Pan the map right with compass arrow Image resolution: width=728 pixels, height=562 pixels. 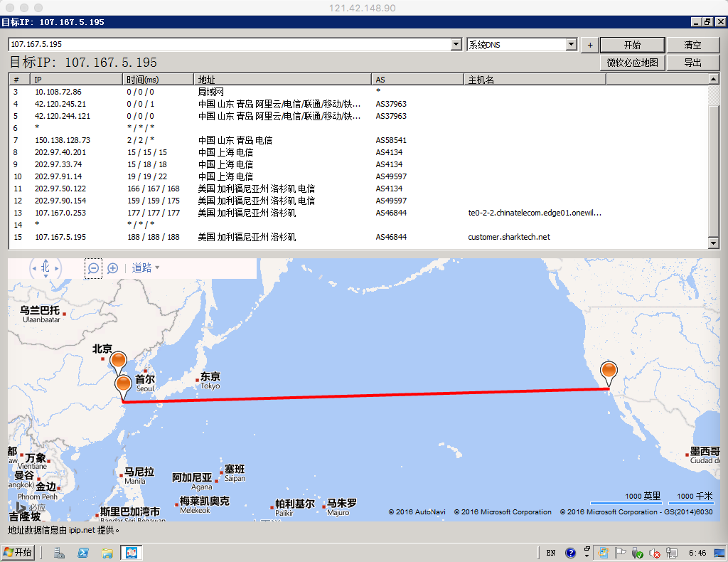(x=57, y=268)
